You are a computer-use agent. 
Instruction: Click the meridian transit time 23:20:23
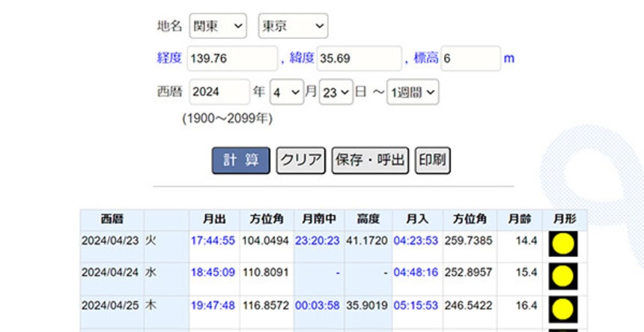click(317, 241)
